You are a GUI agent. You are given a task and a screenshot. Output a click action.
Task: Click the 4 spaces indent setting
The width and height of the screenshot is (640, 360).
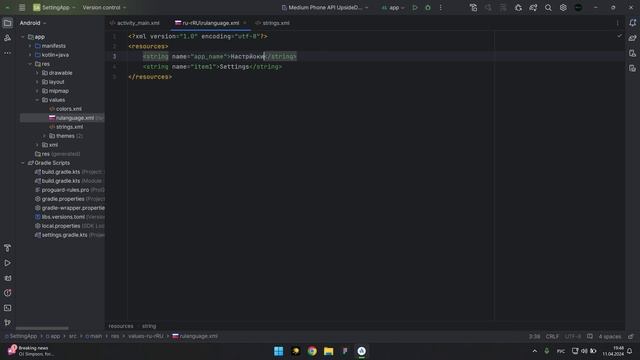609,336
